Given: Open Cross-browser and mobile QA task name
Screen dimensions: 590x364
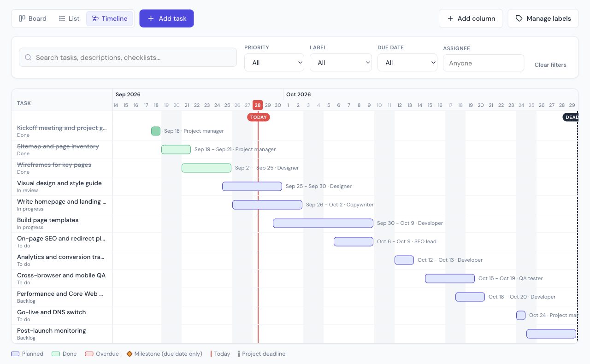Looking at the screenshot, I should tap(61, 276).
